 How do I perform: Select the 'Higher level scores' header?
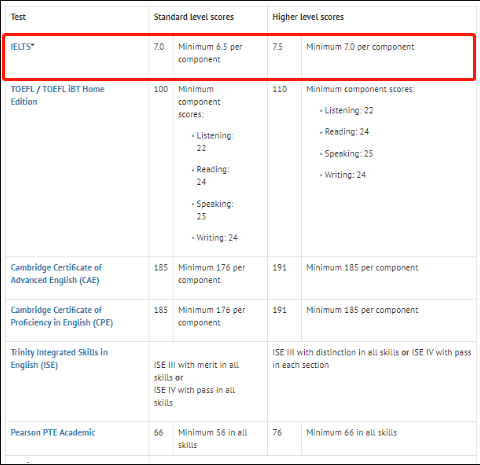(308, 17)
